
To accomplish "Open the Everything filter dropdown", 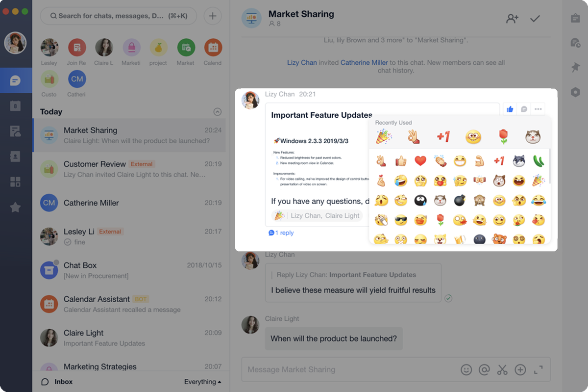I will click(x=202, y=382).
